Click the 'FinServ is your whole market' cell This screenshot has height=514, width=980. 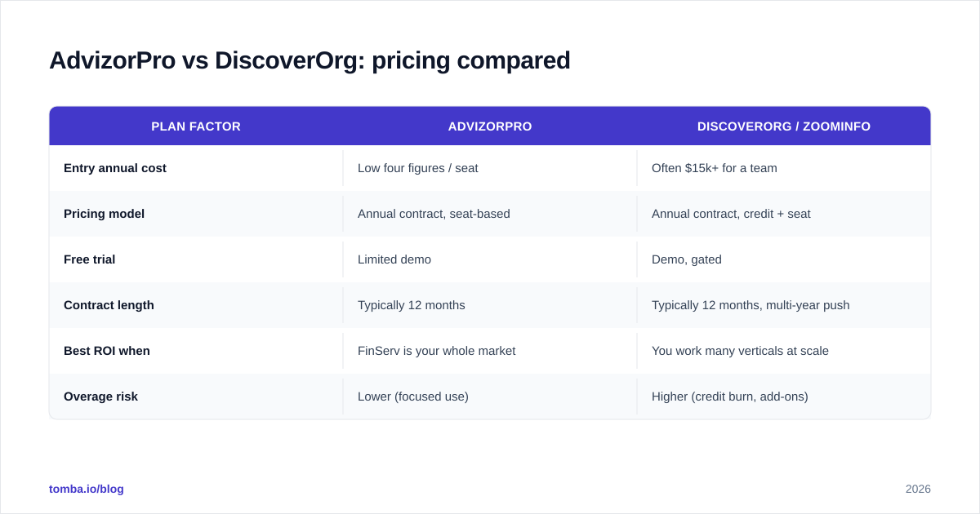pyautogui.click(x=490, y=351)
